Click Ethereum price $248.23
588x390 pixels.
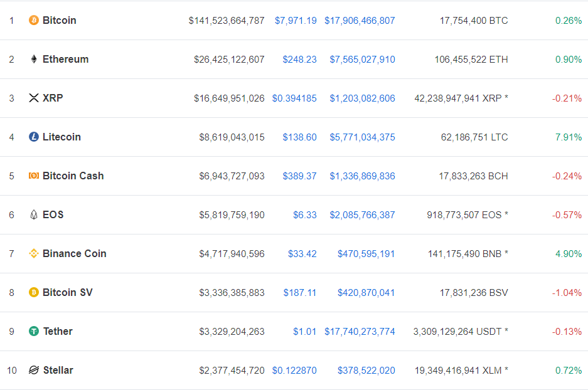pos(299,60)
